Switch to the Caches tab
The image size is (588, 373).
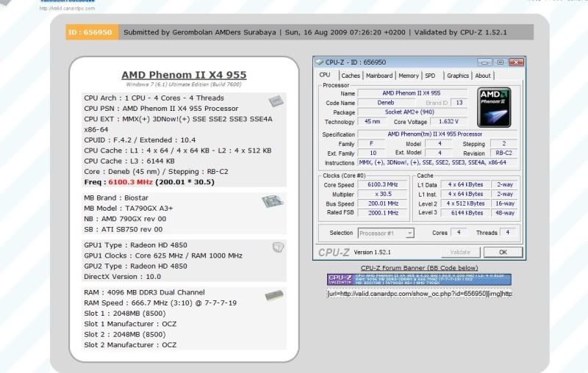tap(351, 76)
